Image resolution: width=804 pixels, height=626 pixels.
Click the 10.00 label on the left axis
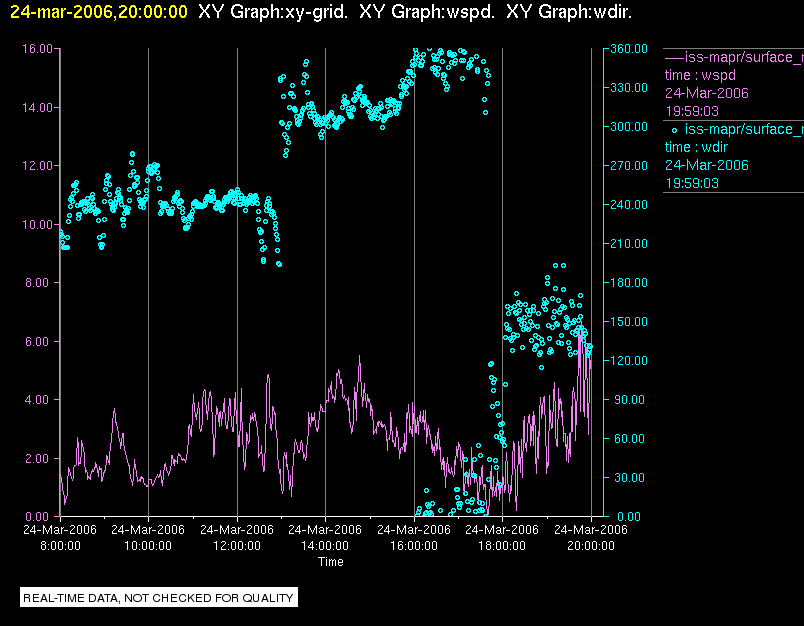click(37, 225)
